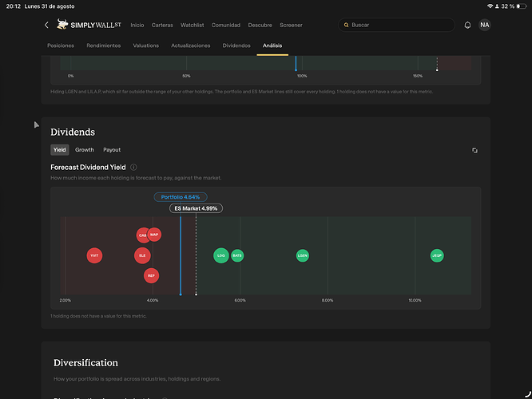Image resolution: width=532 pixels, height=399 pixels.
Task: Click the 2.00% axis label
Action: (66, 300)
